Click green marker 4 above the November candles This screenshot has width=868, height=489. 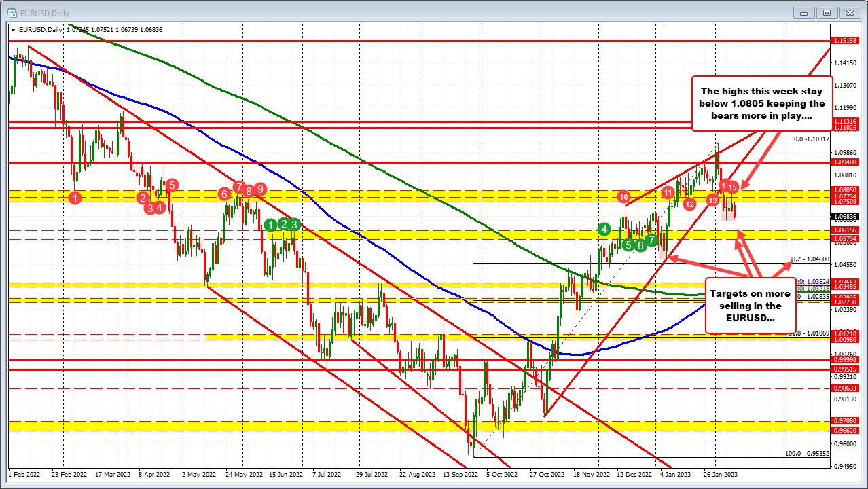click(603, 231)
